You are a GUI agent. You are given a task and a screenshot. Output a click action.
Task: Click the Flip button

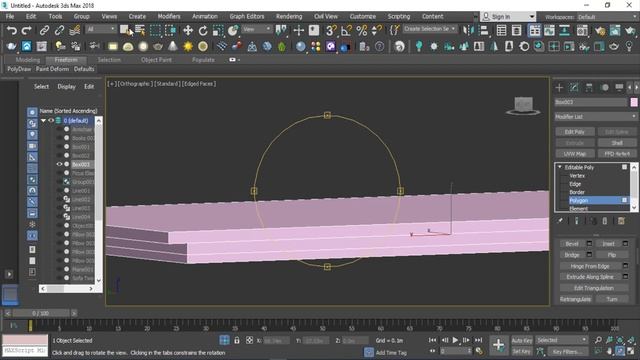(611, 255)
